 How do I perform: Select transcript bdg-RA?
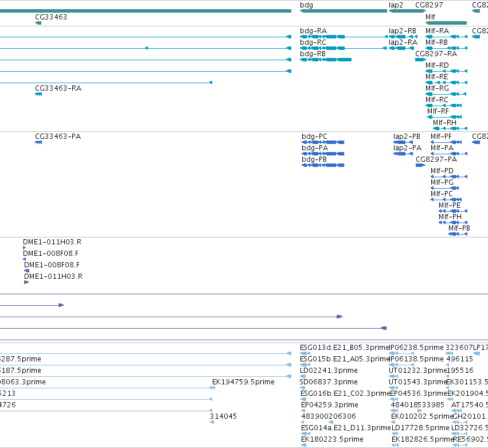coord(343,37)
